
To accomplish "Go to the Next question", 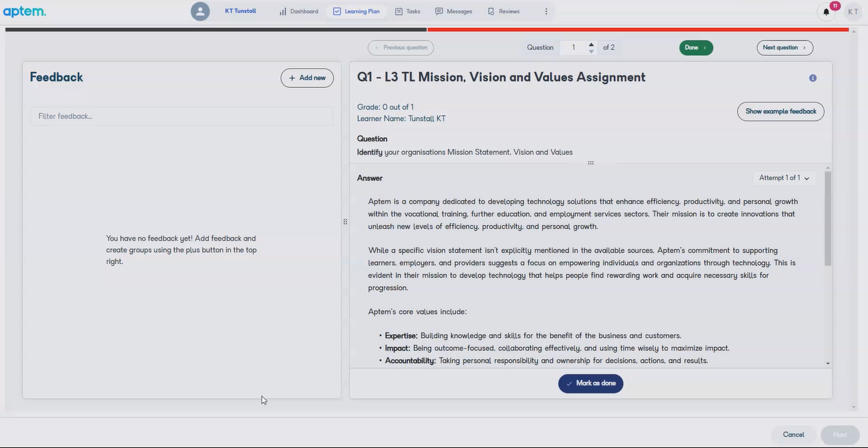I will pyautogui.click(x=785, y=47).
